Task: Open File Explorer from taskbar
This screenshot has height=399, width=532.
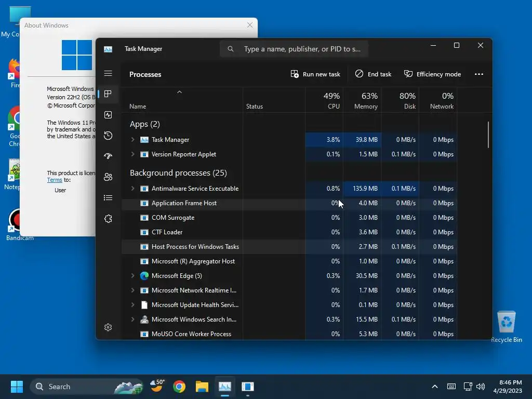Action: 202,387
